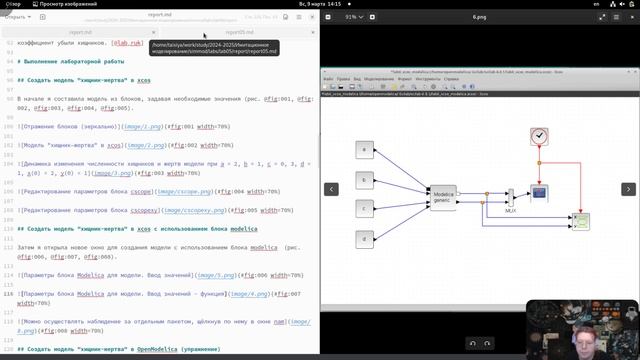Screen dimensions: 640x360
Task: Switch the en keyboard layout indicator
Action: coord(596,4)
